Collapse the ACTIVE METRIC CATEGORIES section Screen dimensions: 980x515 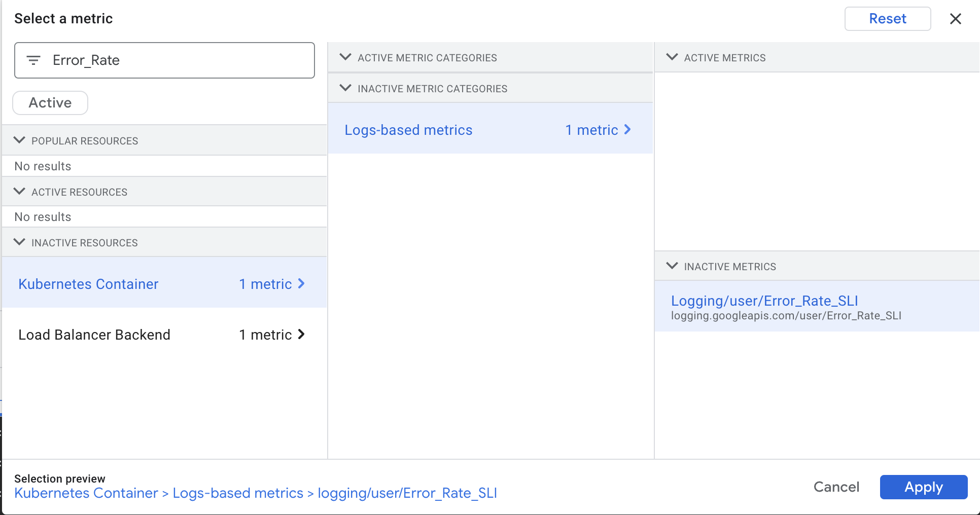(345, 57)
